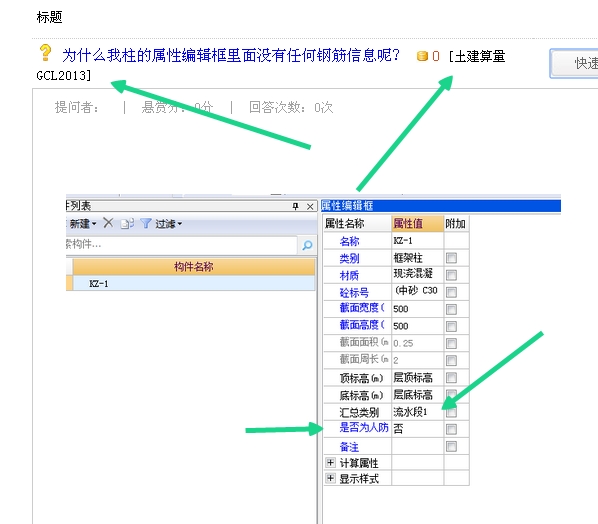The width and height of the screenshot is (598, 524).
Task: Select the 顶标高 value 层顶标高
Action: point(417,378)
